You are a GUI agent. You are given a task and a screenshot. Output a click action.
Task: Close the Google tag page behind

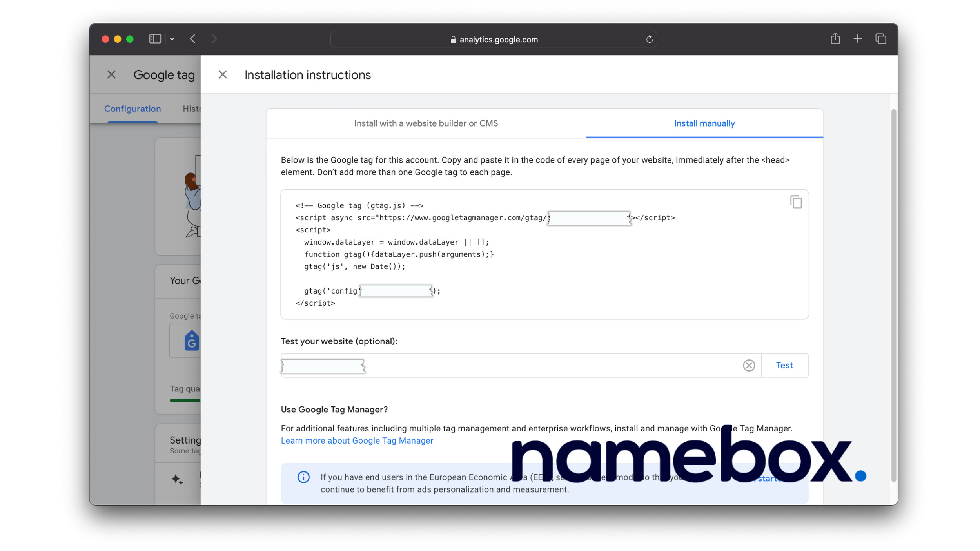(x=111, y=74)
